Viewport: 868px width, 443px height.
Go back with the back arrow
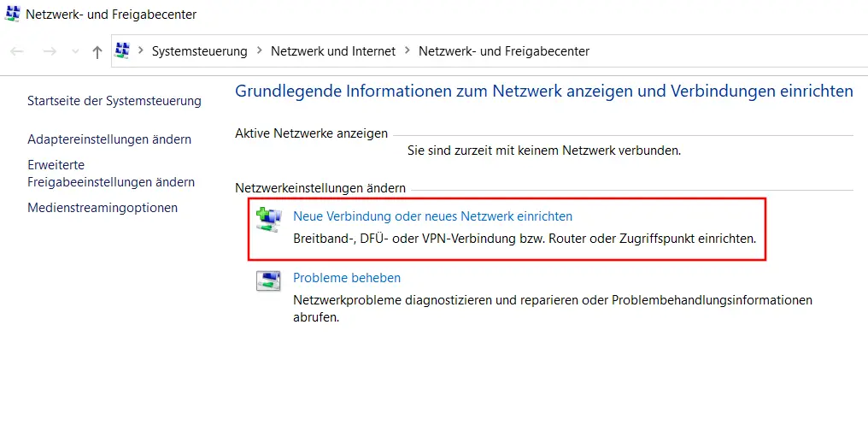[17, 51]
